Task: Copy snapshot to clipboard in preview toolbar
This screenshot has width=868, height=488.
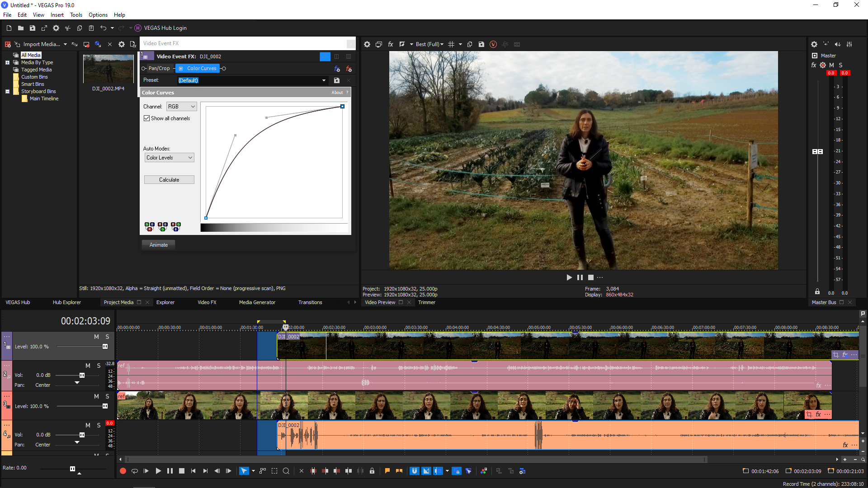Action: pos(470,44)
